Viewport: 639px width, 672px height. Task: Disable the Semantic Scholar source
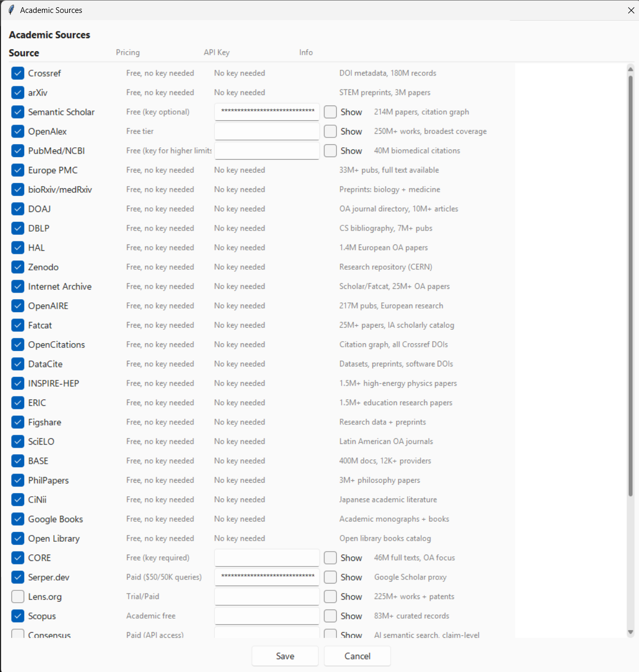pyautogui.click(x=18, y=112)
